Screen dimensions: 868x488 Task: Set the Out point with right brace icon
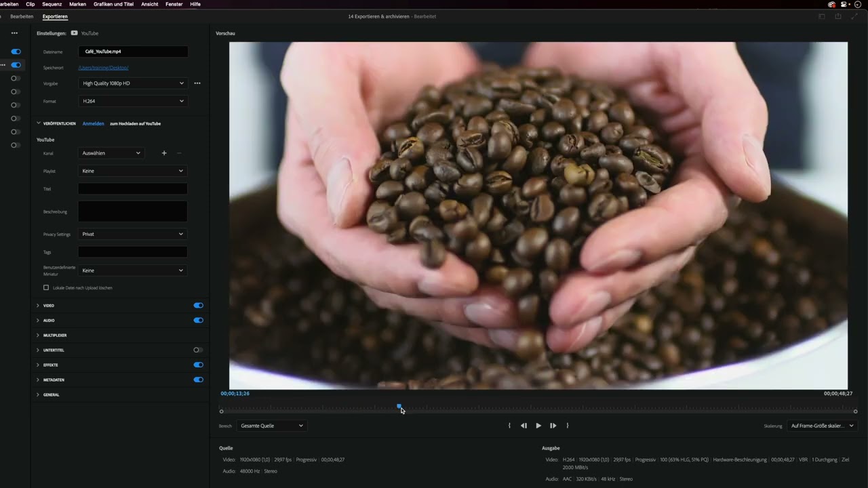[567, 425]
